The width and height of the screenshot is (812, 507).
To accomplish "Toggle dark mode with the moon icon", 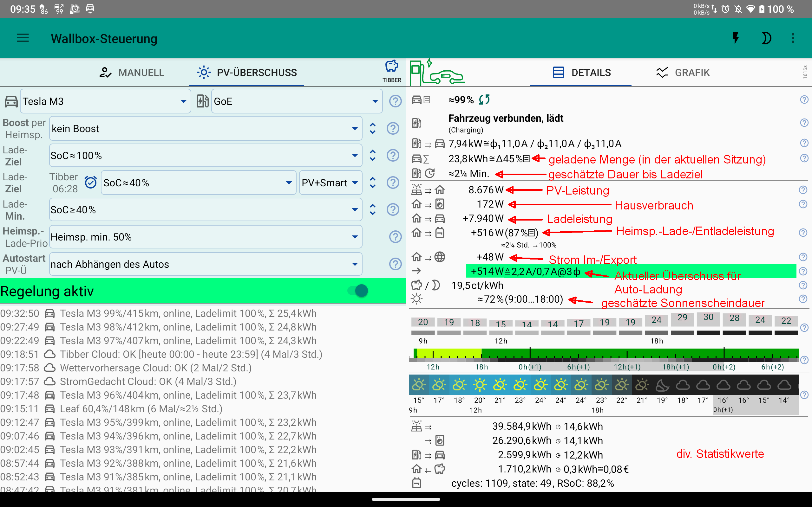I will (x=767, y=38).
